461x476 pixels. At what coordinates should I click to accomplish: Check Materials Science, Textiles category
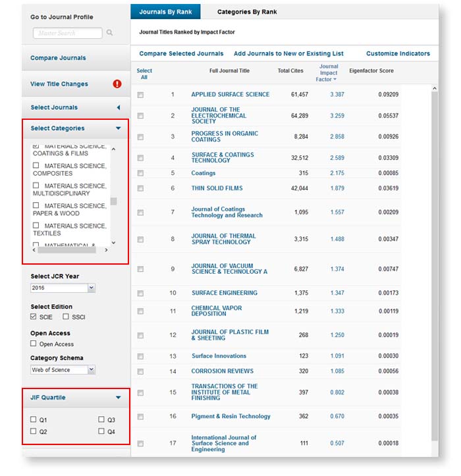coord(36,225)
